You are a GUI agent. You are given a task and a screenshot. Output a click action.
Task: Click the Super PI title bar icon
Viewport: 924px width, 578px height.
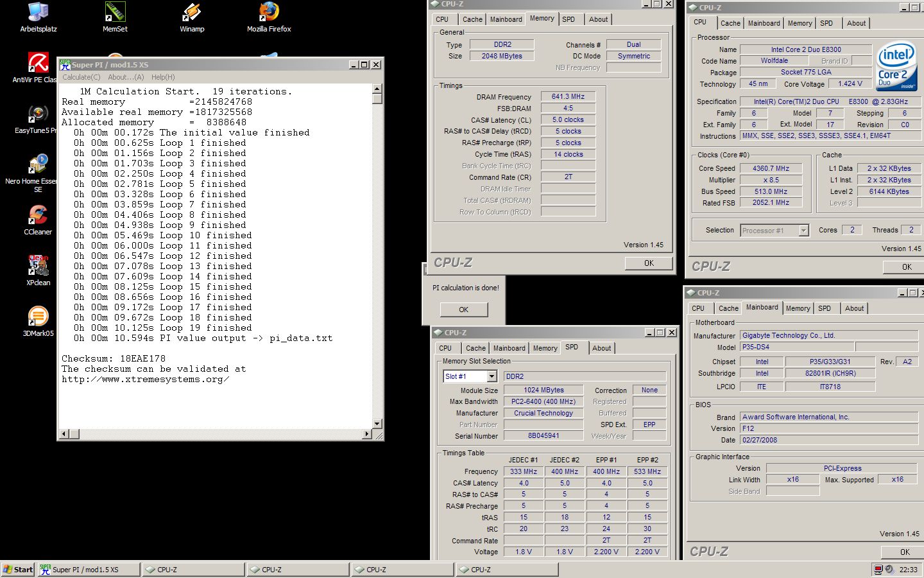pyautogui.click(x=65, y=64)
